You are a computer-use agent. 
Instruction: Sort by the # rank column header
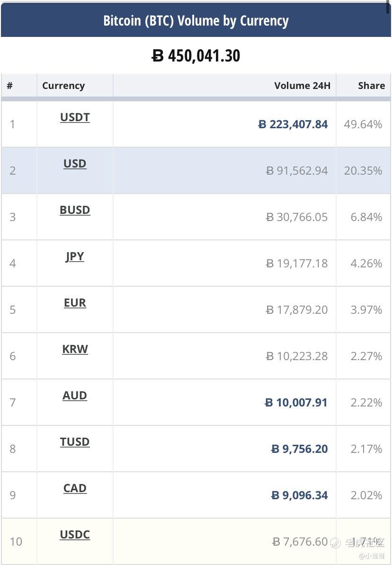pyautogui.click(x=10, y=86)
